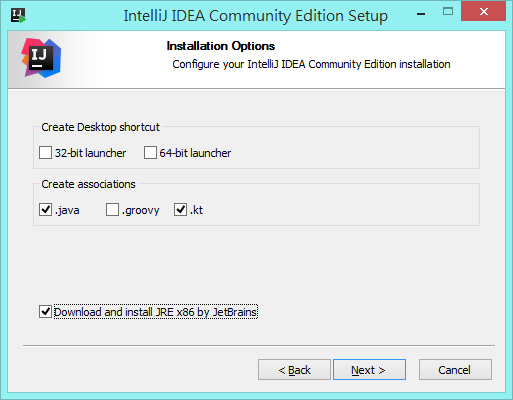Viewport: 513px width, 400px height.
Task: Click the Create Desktop shortcut group label
Action: click(100, 127)
